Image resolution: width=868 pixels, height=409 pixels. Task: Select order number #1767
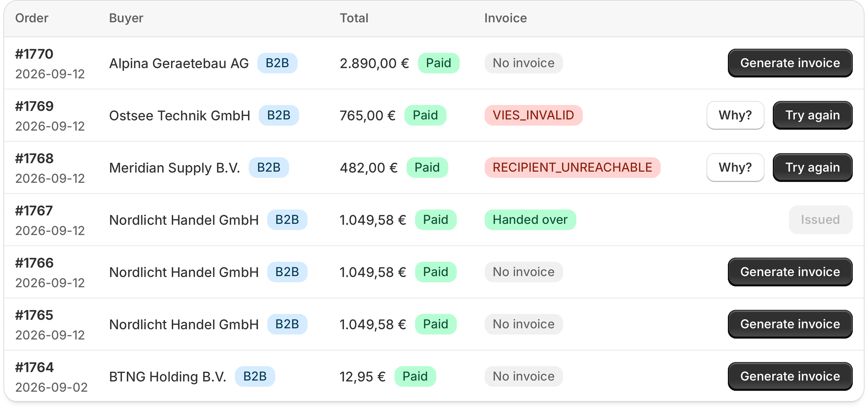point(34,210)
